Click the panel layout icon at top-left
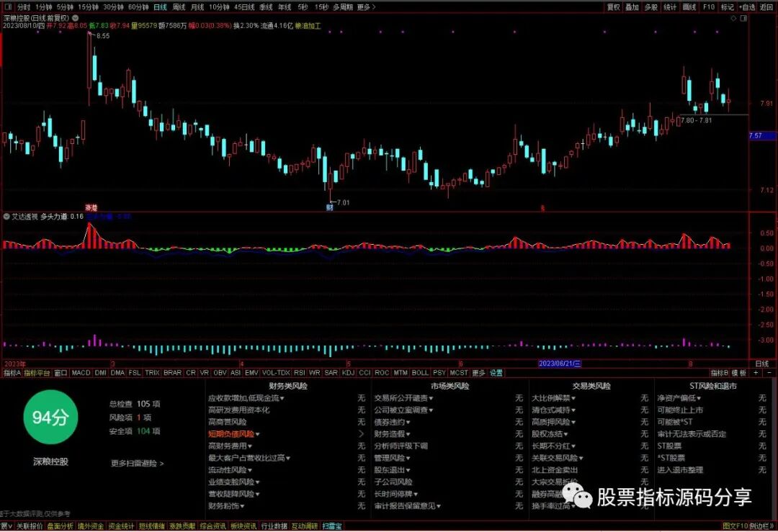Viewport: 778px width, 532px height. [8, 7]
